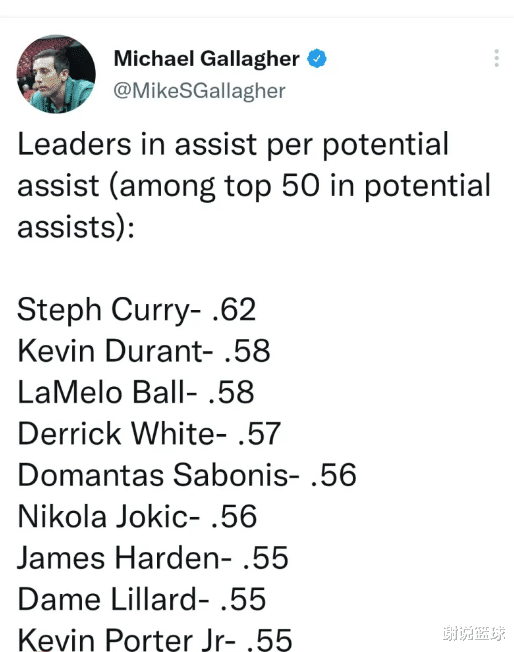Click the Domantas Sabonis .56 line
Screen dimensions: 514x652
187,475
